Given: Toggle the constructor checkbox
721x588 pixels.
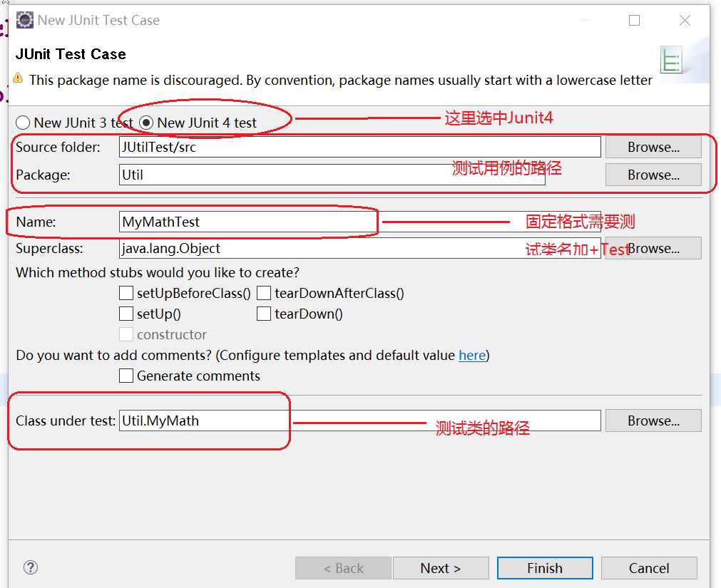Looking at the screenshot, I should point(126,334).
